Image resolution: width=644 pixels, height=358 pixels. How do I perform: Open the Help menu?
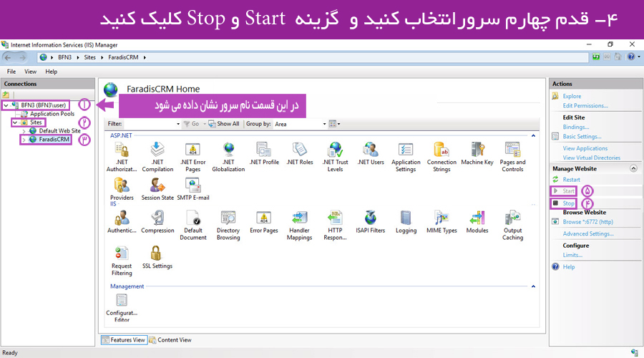tap(52, 72)
